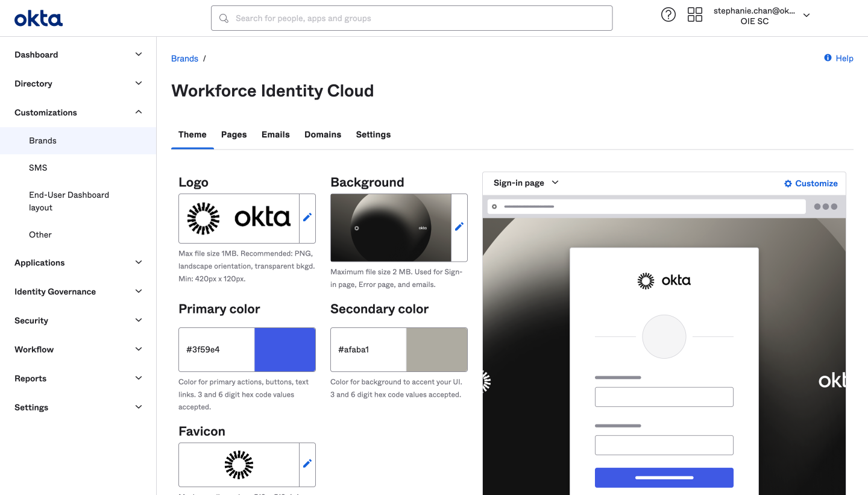Switch to the Domains tab
Viewport: 868px width, 495px height.
tap(323, 134)
